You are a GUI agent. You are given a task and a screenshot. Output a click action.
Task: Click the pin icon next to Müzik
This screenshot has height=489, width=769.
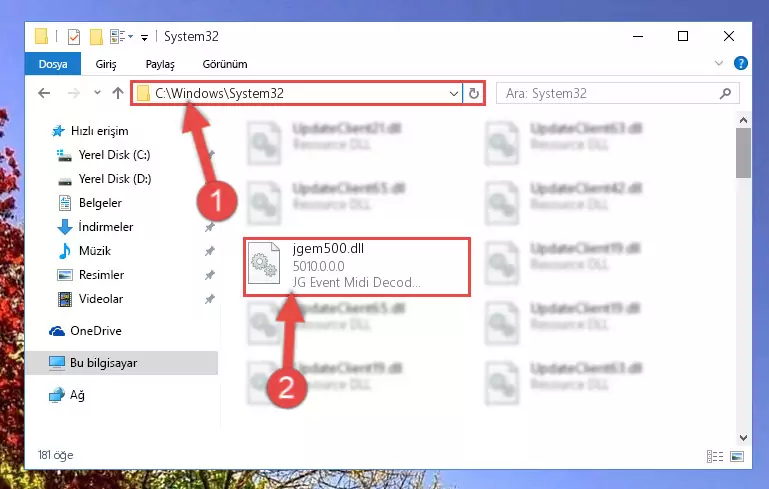(209, 251)
